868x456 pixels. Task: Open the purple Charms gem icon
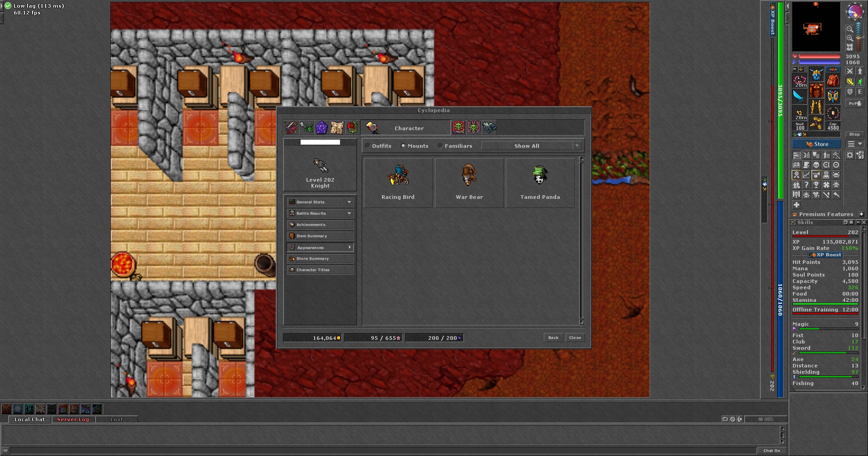321,128
